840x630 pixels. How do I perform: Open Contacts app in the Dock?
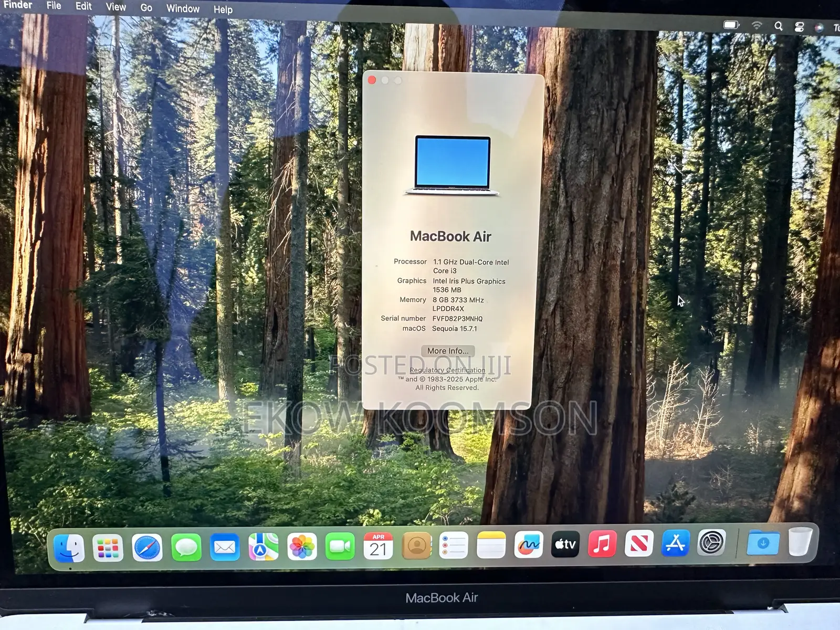click(417, 546)
